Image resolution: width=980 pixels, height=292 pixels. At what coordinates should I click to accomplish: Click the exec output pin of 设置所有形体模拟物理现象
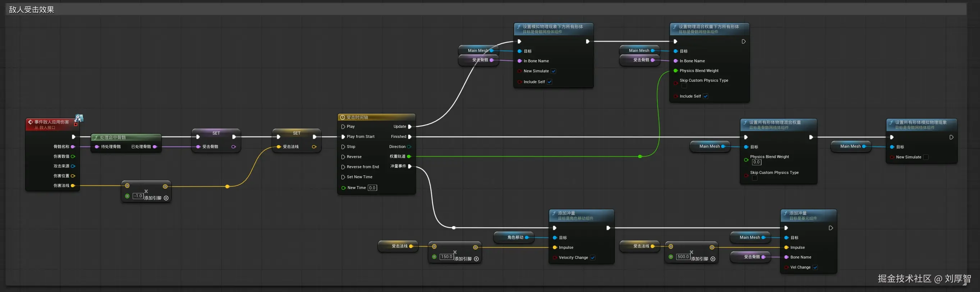pyautogui.click(x=952, y=137)
